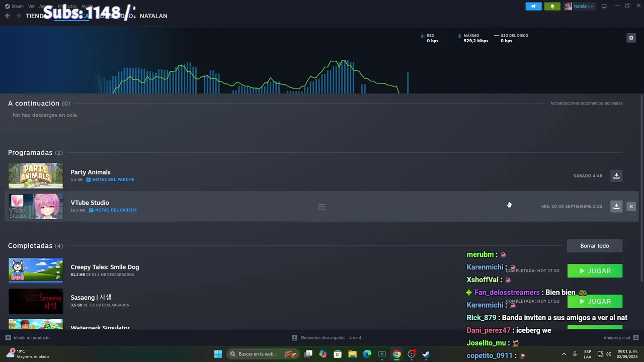Open Creepy Tales: Smile Dog thumbnail
The image size is (644, 362).
coord(36,270)
